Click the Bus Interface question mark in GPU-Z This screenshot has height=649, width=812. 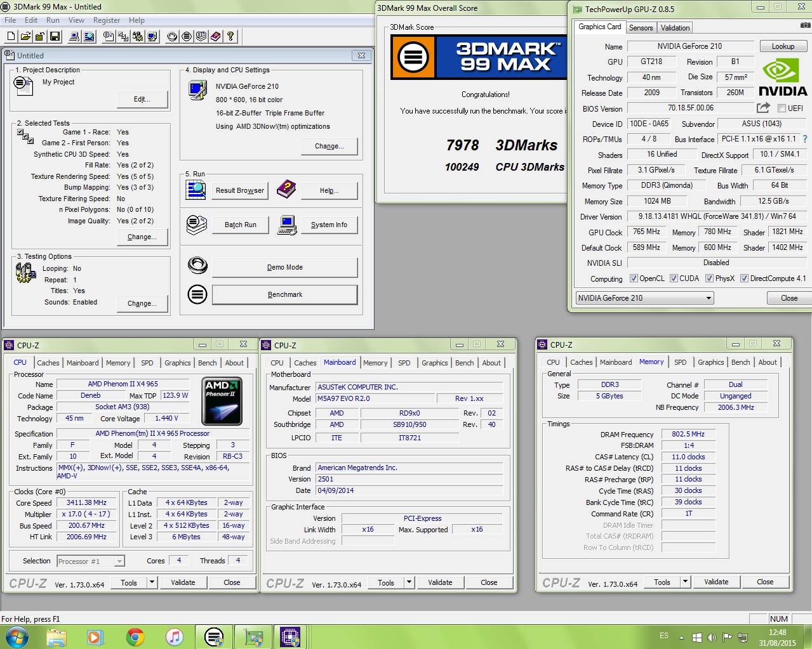(805, 139)
